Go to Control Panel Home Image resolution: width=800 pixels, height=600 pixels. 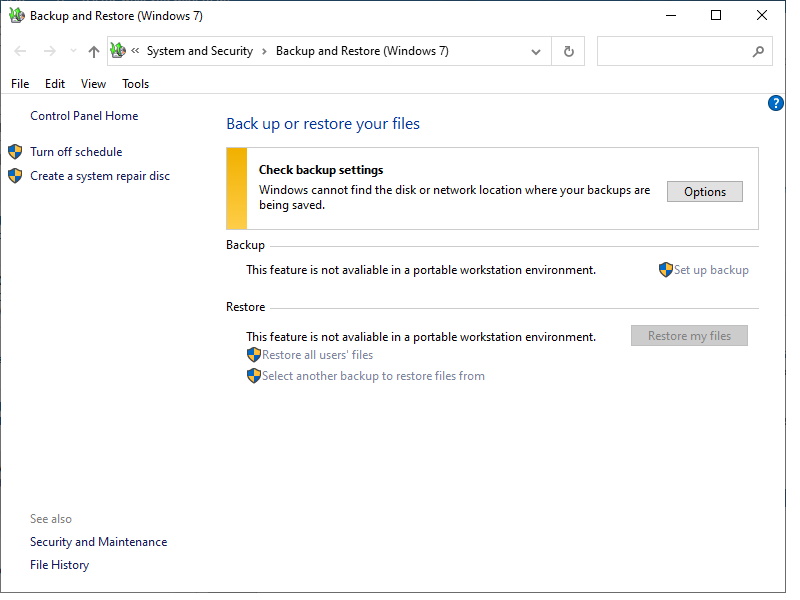(84, 116)
